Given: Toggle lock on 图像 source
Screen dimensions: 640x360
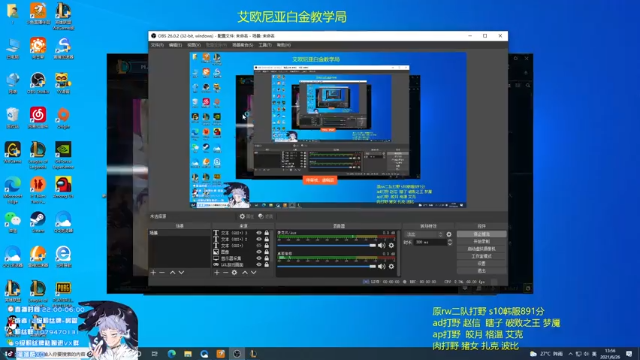Looking at the screenshot, I should point(267,252).
